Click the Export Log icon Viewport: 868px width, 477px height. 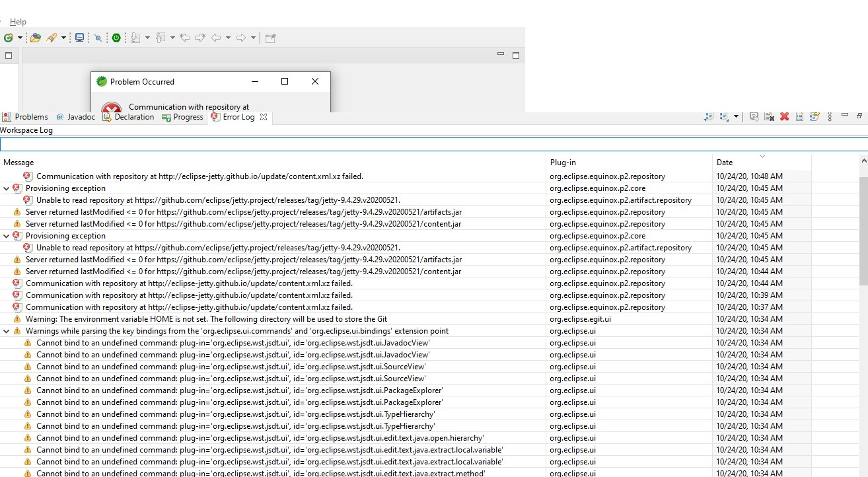[x=709, y=117]
